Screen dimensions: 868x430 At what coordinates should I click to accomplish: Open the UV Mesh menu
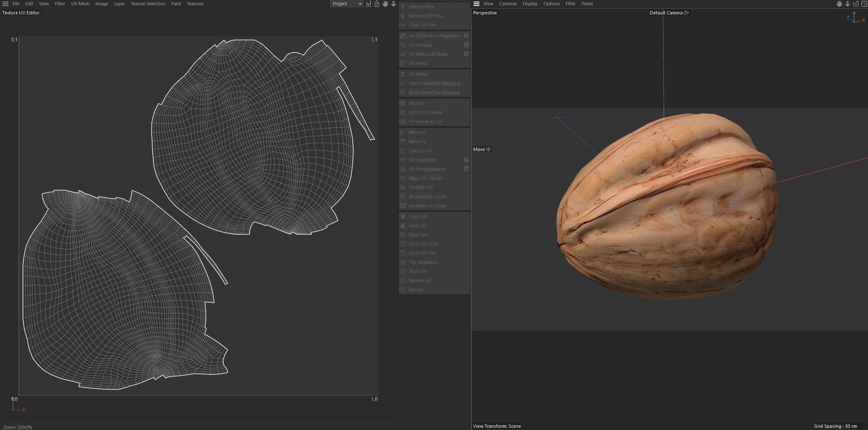pyautogui.click(x=80, y=4)
